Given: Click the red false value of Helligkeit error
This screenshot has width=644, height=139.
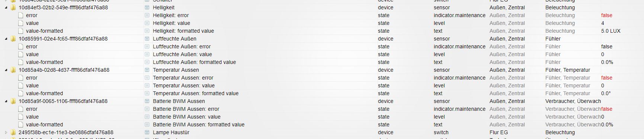Looking at the screenshot, I should tap(606, 15).
